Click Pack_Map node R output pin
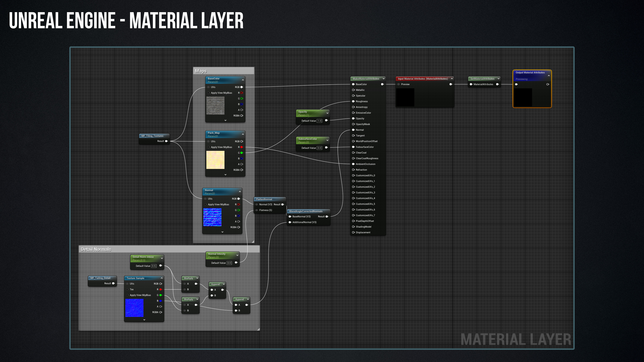The height and width of the screenshot is (362, 644). pos(241,147)
